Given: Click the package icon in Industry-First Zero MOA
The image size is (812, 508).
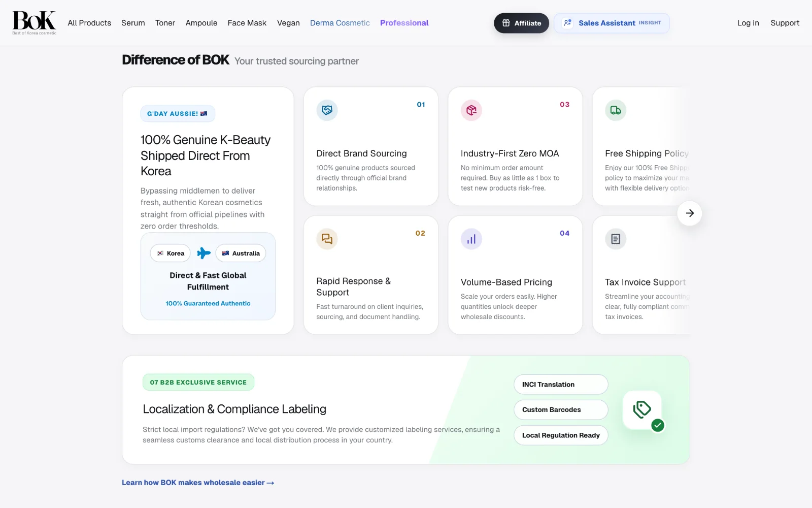Looking at the screenshot, I should coord(471,110).
